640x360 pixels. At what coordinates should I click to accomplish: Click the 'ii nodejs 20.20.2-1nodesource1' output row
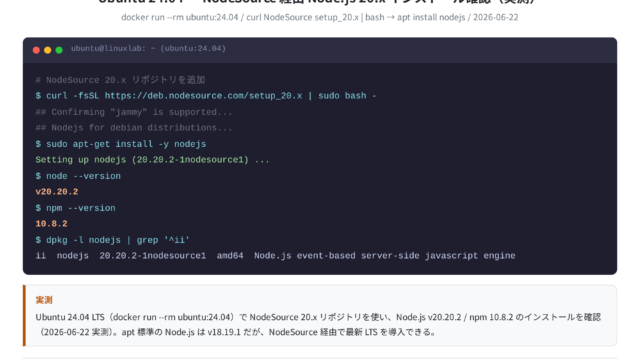click(x=276, y=256)
